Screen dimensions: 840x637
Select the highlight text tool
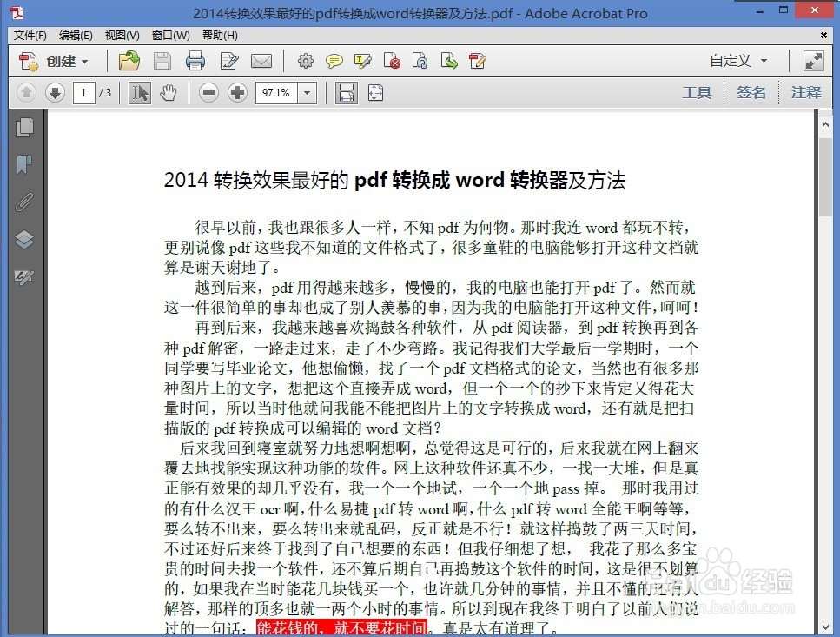coord(363,61)
